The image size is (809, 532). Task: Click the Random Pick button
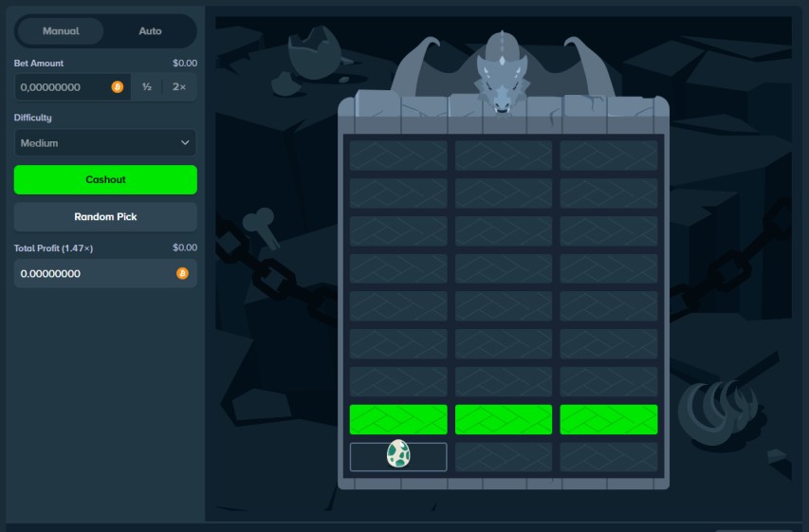coord(105,216)
